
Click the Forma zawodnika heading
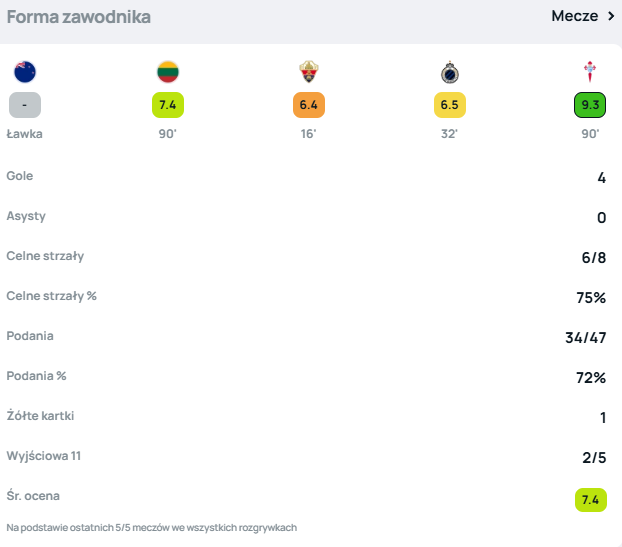point(79,17)
